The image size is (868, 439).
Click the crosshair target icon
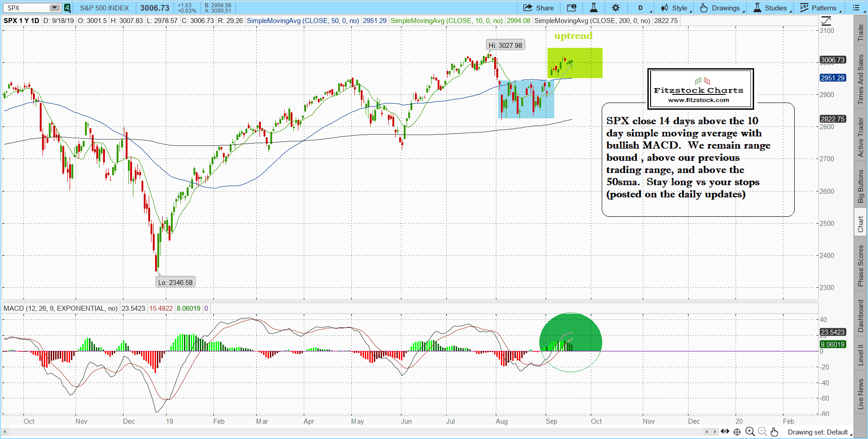coord(737,432)
